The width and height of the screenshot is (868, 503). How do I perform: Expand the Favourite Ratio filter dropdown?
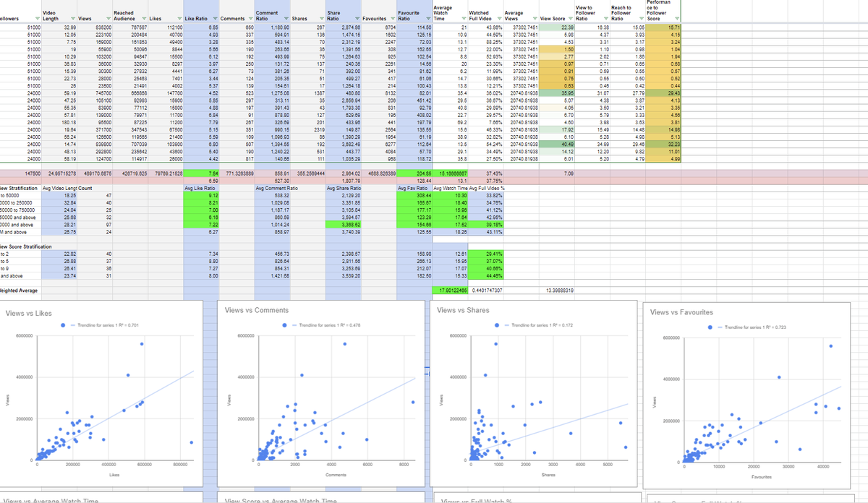pos(427,18)
